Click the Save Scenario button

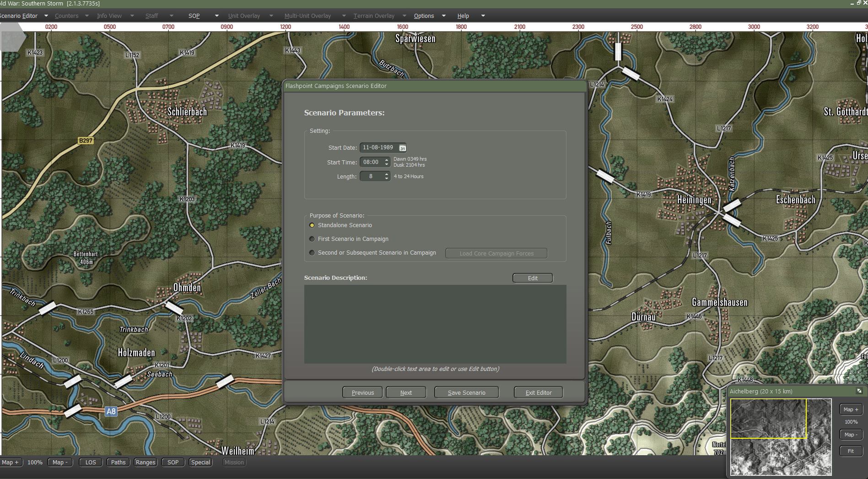pos(467,392)
